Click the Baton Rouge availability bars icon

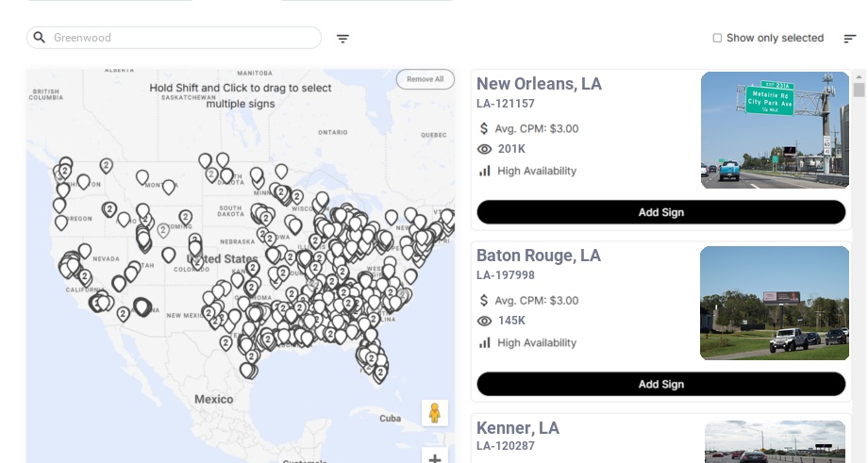tap(485, 342)
